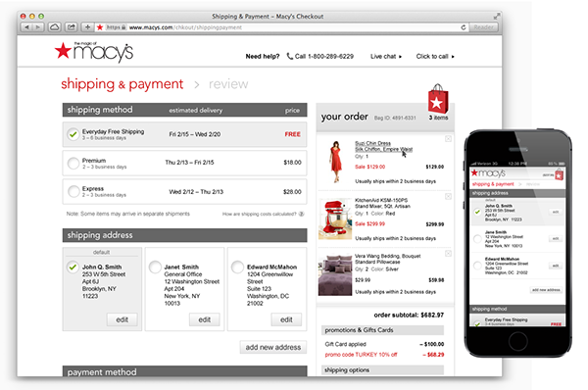Click the promotions & Gifts Cards header
The height and width of the screenshot is (390, 588).
pyautogui.click(x=382, y=330)
